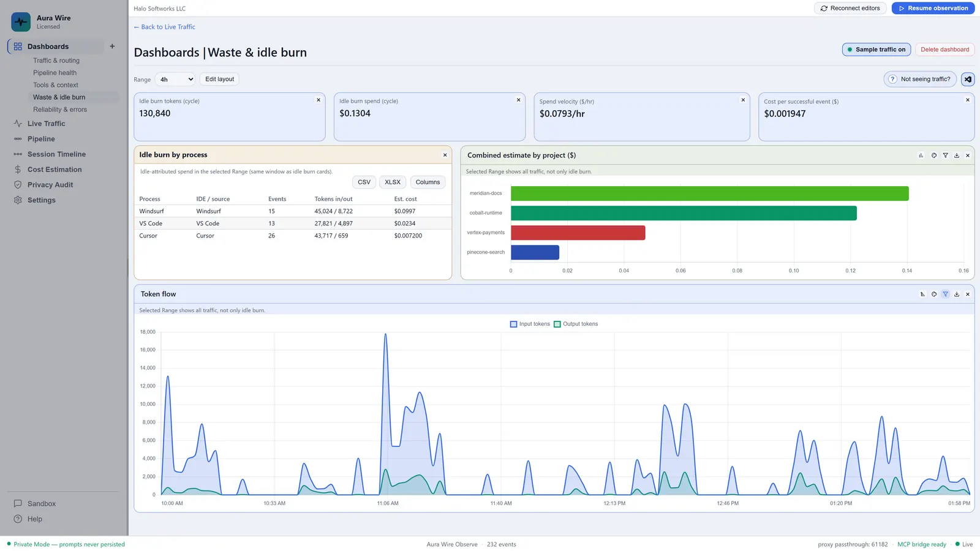Screen dimensions: 980x551
Task: Click the Live status indicator in status bar
Action: [964, 544]
